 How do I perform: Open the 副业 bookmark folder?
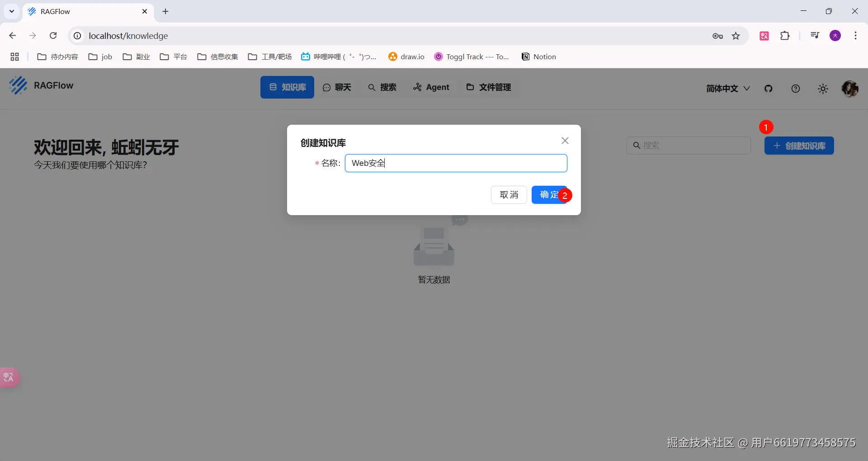(x=136, y=56)
